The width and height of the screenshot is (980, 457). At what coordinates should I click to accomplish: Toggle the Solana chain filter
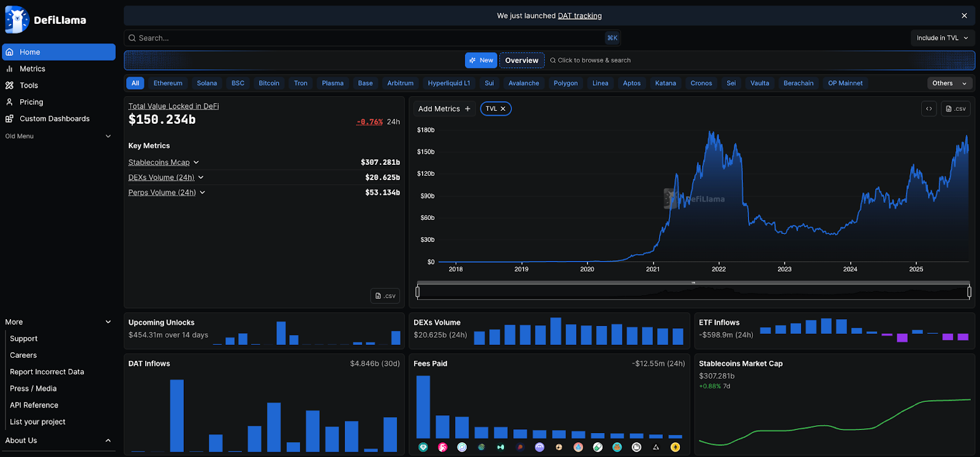click(x=206, y=83)
